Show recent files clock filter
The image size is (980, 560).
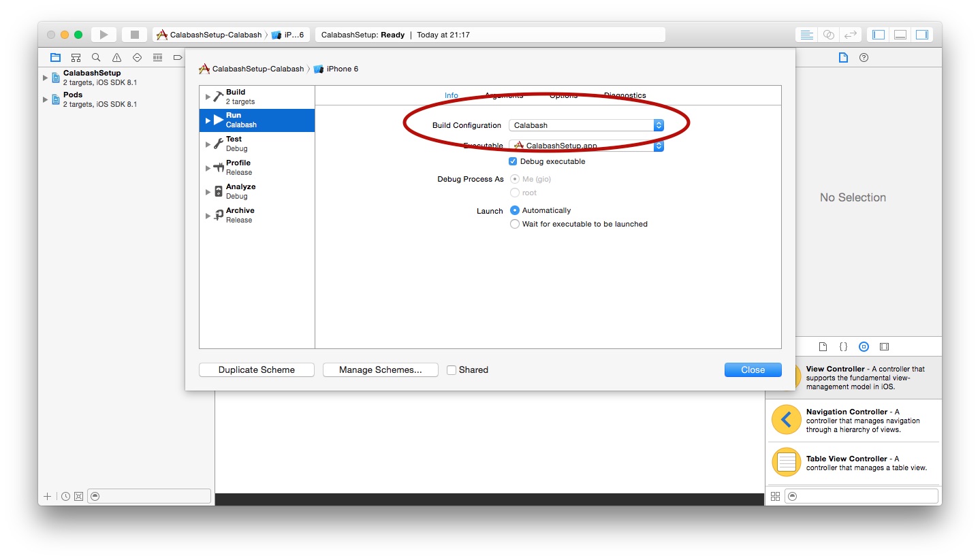coord(66,497)
